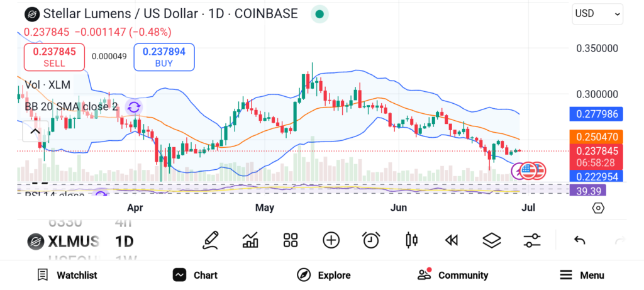Switch to the Chart tab

(x=195, y=275)
